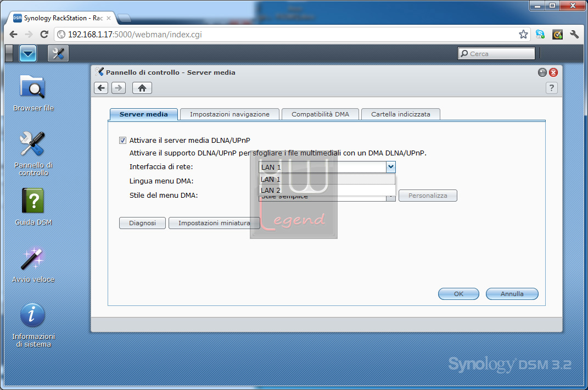Switch to the Server media tab

pyautogui.click(x=144, y=114)
